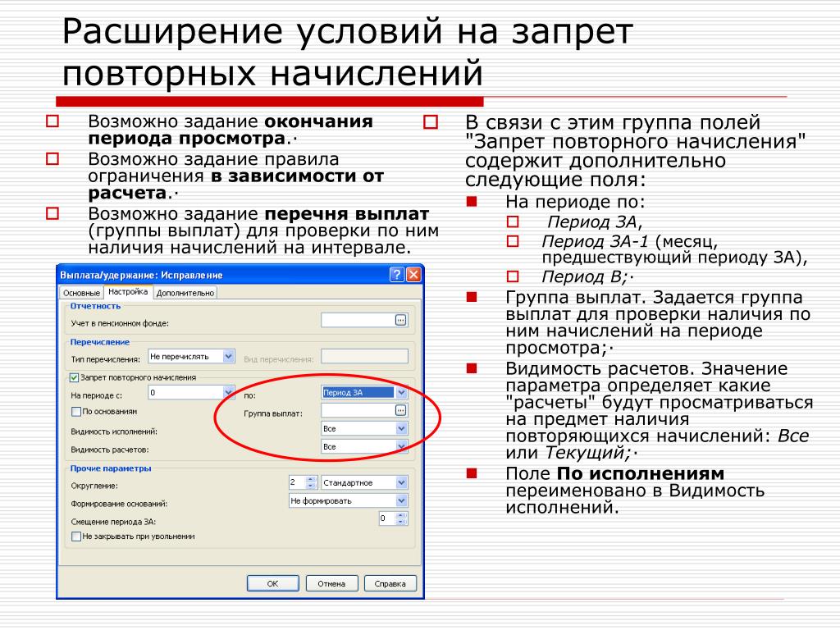Screen dimensions: 840x630
Task: Open pension fund lookup ellipsis button
Action: (x=400, y=321)
